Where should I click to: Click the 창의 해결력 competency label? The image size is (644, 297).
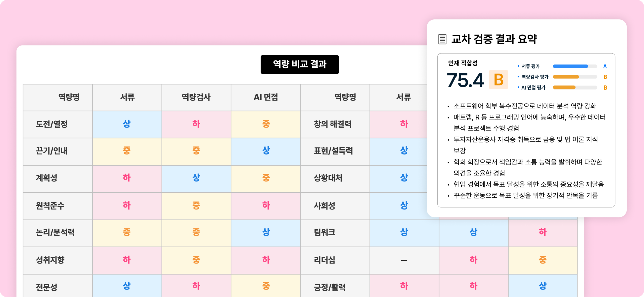[332, 124]
